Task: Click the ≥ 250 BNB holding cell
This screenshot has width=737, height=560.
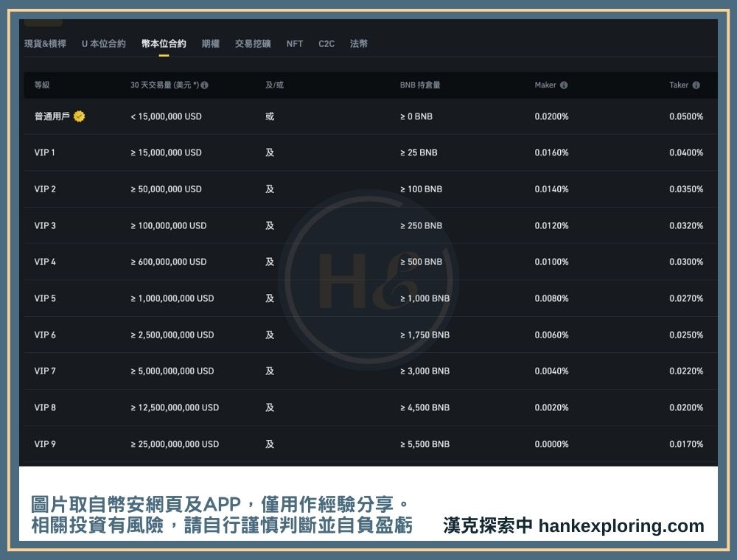Action: 421,225
